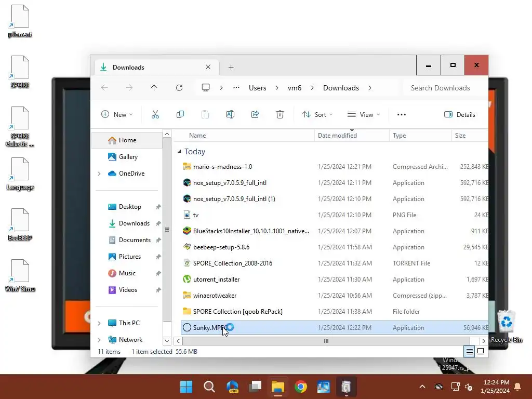Open taskbar Search
The width and height of the screenshot is (532, 399).
click(209, 387)
